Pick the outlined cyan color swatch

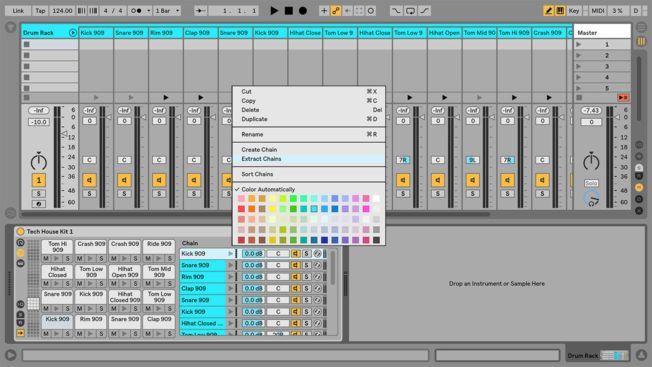314,209
